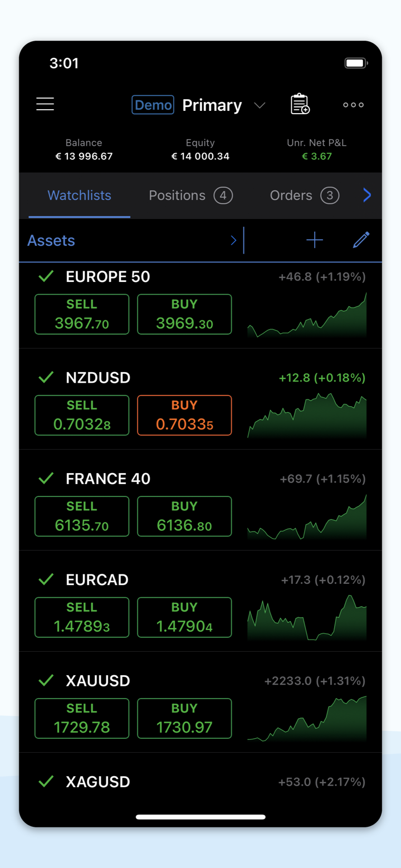Expand the Primary account dropdown

tap(260, 105)
